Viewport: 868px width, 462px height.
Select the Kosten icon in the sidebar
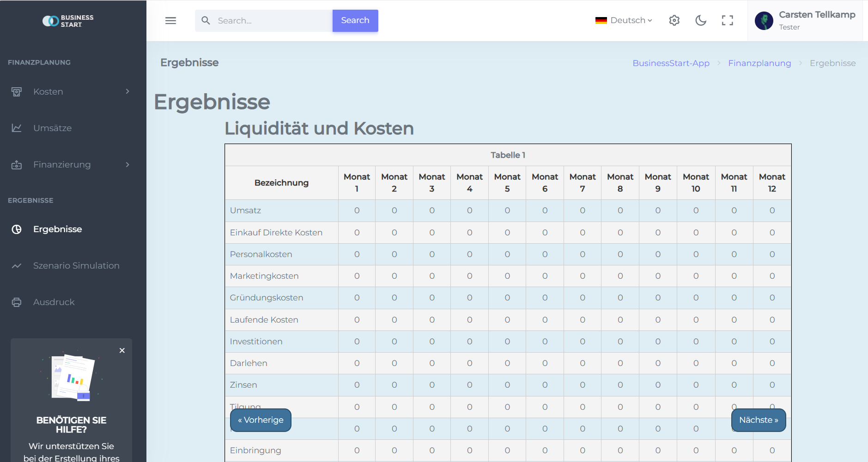17,91
